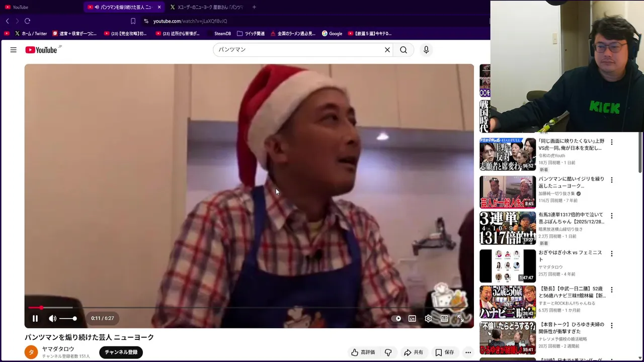Open options menu for 上野VS虎一同 video
This screenshot has height=362, width=644.
coord(612,142)
